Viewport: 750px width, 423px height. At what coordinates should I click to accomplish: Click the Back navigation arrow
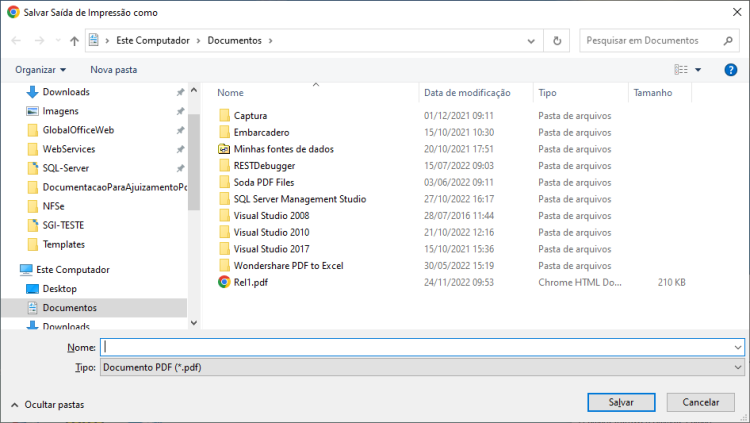tap(16, 41)
